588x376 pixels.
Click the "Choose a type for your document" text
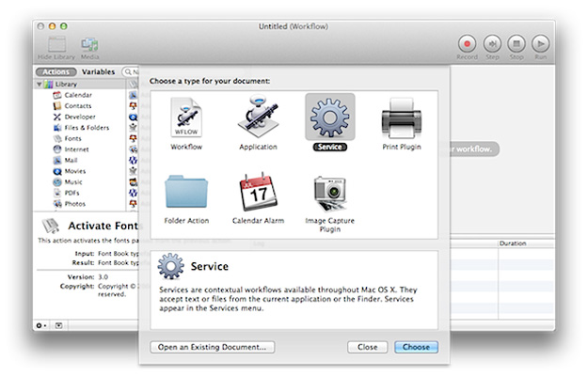[210, 81]
